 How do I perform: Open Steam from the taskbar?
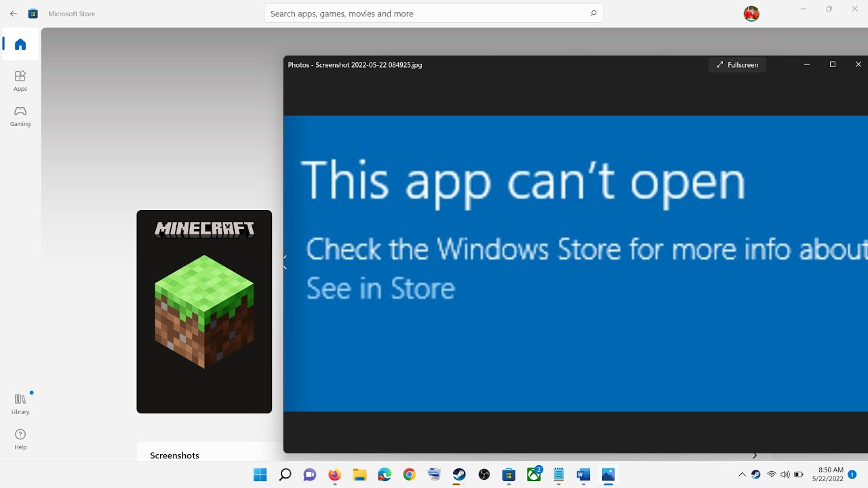point(459,474)
